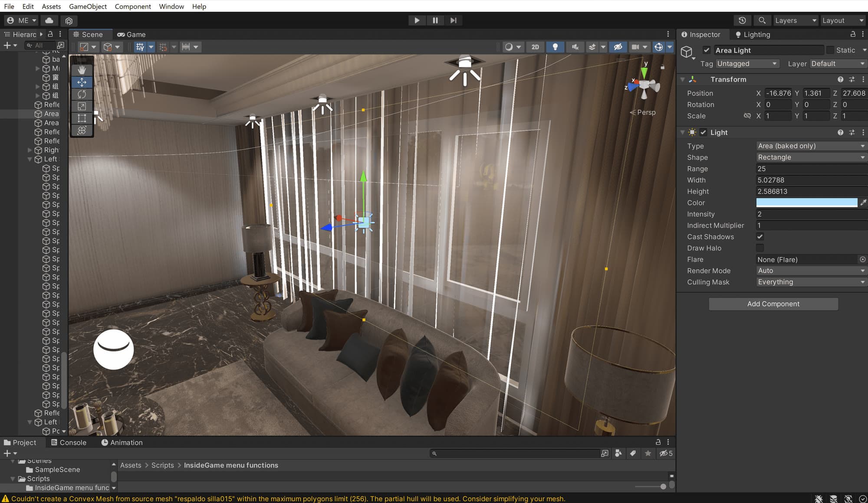Open the light Type dropdown
868x503 pixels.
811,146
